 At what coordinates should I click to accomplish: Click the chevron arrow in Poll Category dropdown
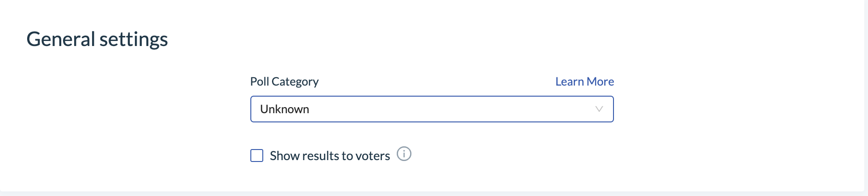click(599, 109)
